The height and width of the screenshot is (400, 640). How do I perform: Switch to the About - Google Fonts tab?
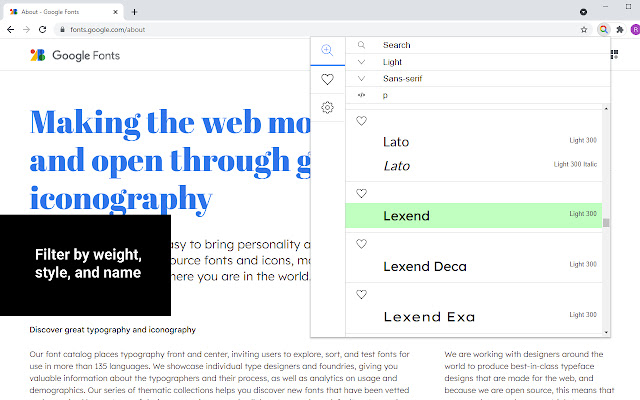click(x=60, y=11)
